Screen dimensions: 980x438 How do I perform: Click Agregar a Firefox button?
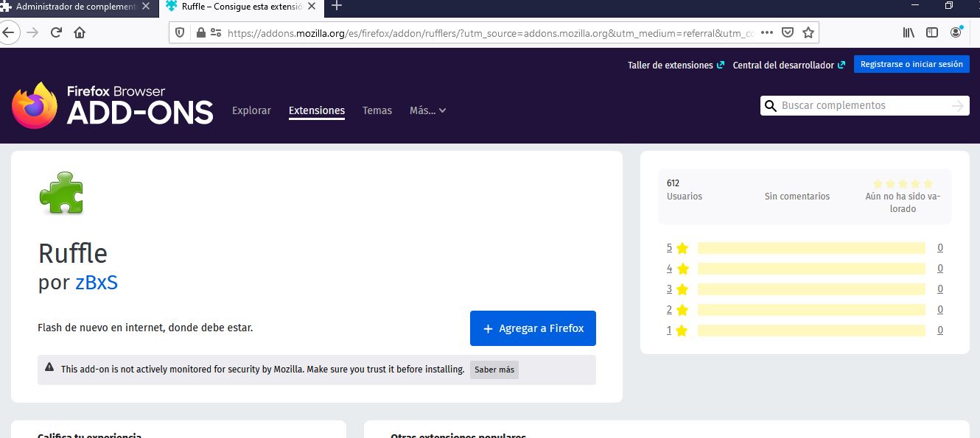533,328
